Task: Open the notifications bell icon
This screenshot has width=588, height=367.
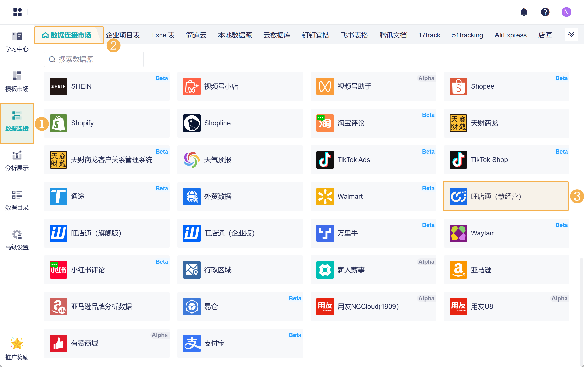Action: tap(524, 12)
